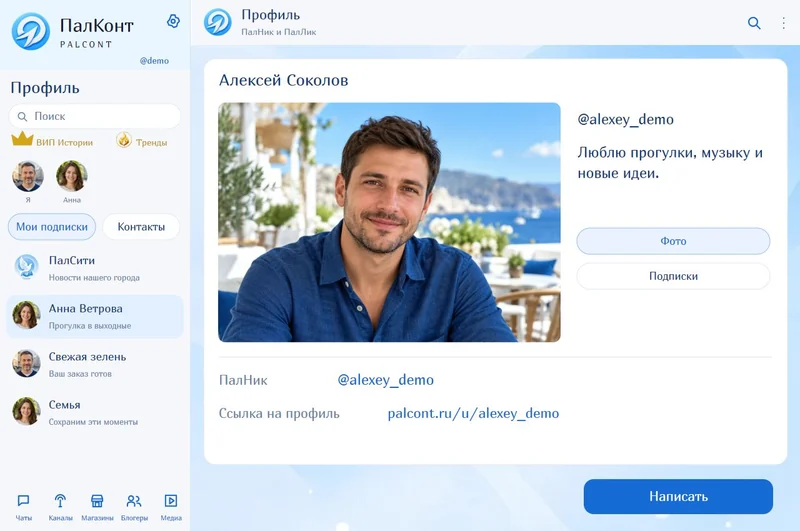The width and height of the screenshot is (800, 531).
Task: Click Семья chat avatar
Action: click(26, 411)
